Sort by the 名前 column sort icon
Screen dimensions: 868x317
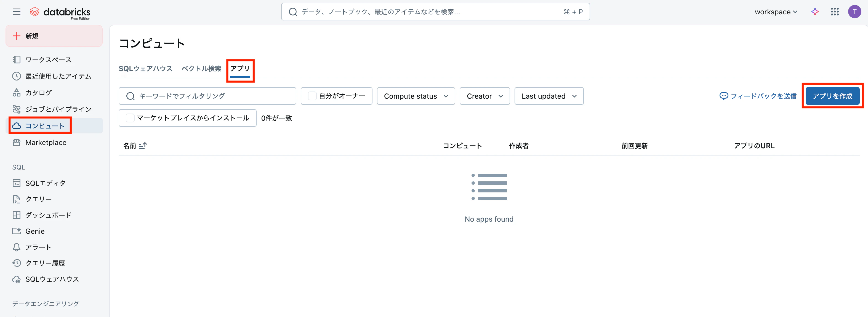(x=143, y=146)
